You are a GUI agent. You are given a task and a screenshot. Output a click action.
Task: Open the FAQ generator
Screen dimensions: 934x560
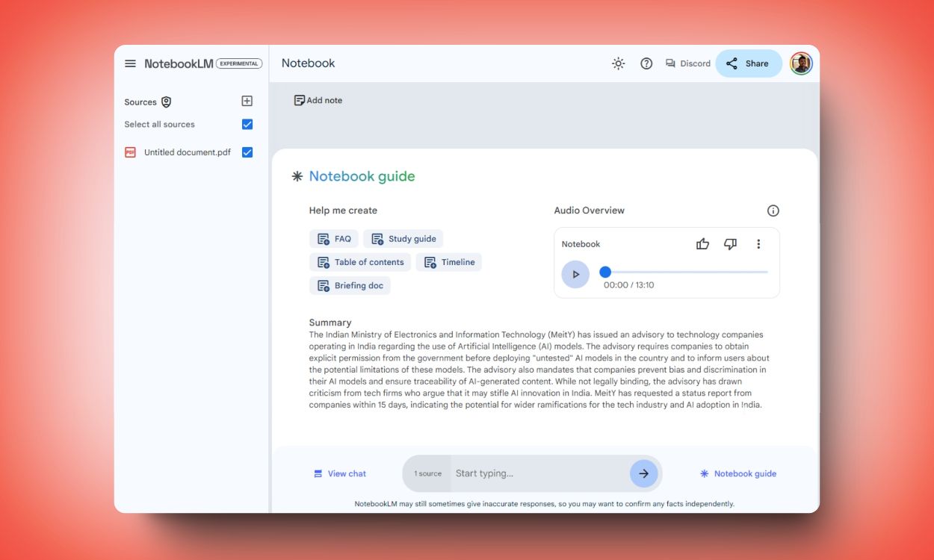click(x=334, y=238)
